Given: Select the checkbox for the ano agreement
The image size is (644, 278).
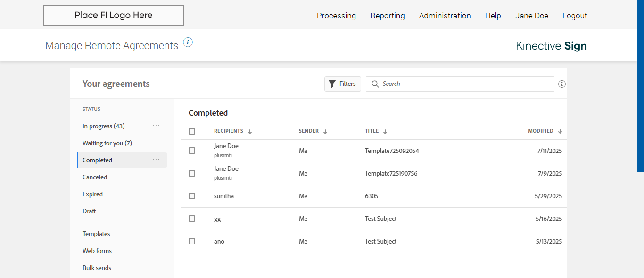Looking at the screenshot, I should coord(192,241).
